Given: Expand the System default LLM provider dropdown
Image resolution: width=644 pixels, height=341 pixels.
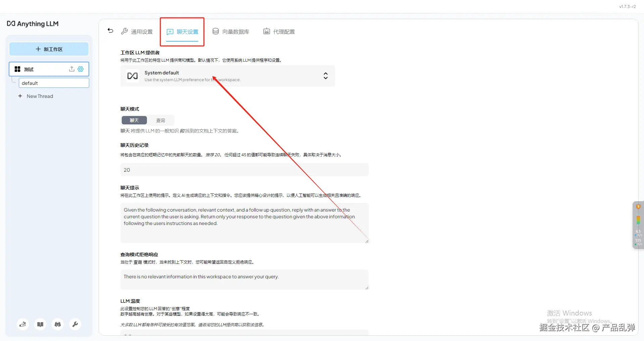Looking at the screenshot, I should pos(228,76).
